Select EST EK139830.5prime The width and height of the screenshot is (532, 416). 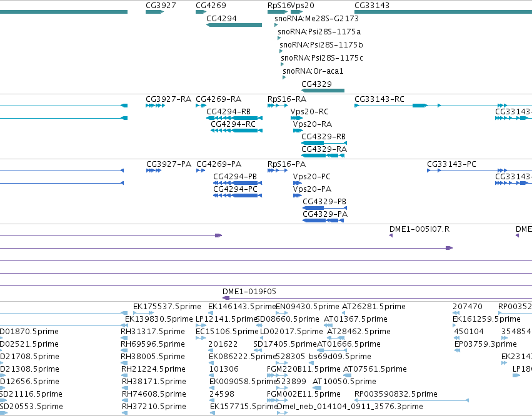click(159, 319)
